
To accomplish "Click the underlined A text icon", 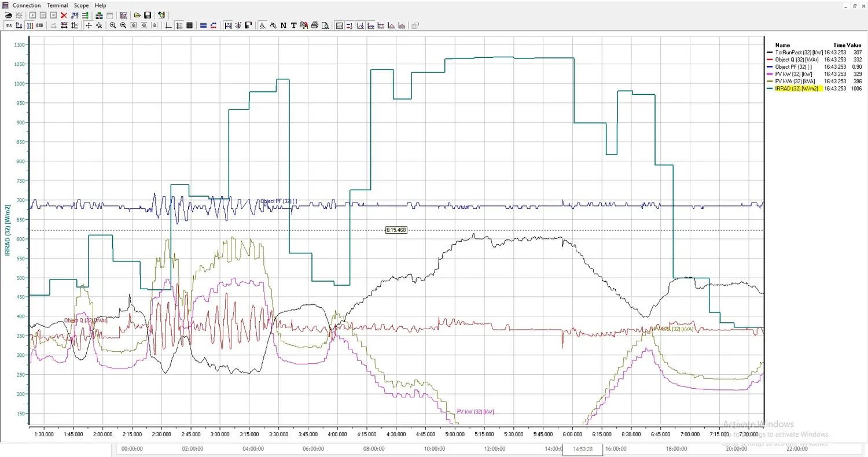I will coord(262,25).
